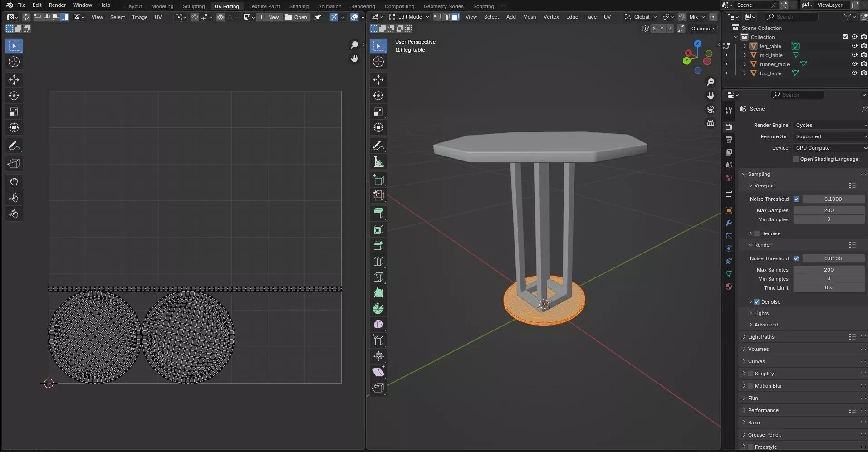
Task: Toggle Render Noise Threshold checkbox
Action: pos(796,258)
